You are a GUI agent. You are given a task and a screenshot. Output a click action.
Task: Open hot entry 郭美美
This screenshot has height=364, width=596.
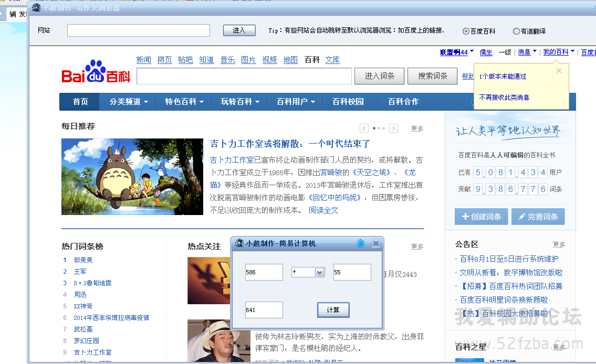pos(83,260)
